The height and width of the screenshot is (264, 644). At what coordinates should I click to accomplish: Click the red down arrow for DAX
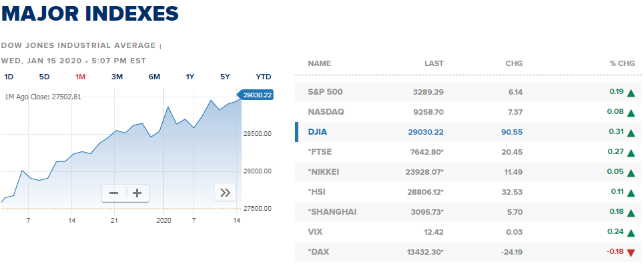(x=631, y=253)
